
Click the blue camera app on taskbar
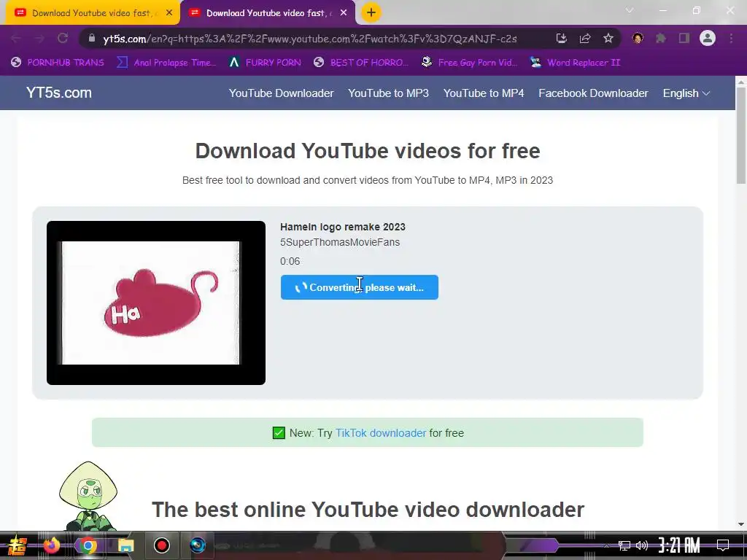tap(198, 545)
